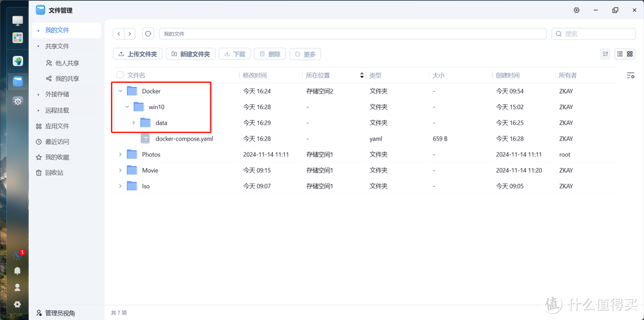Click the 我的文件 path address bar
The width and height of the screenshot is (644, 320).
point(353,33)
